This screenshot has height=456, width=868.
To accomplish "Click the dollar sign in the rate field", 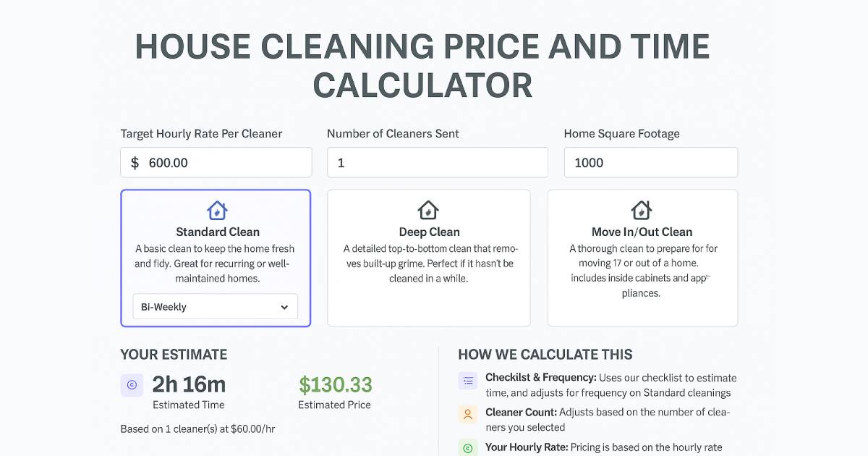I will (x=135, y=162).
